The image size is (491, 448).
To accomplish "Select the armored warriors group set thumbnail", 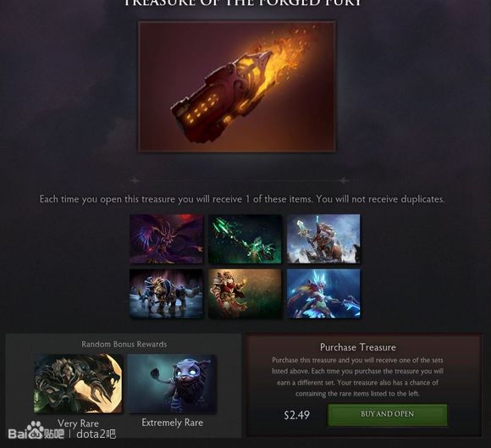I will [166, 294].
